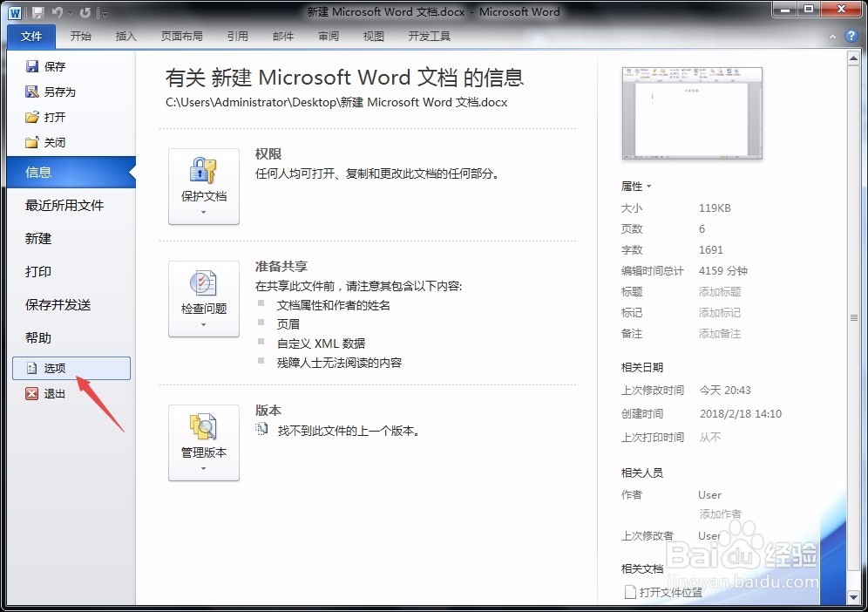Click the document preview thumbnail
The width and height of the screenshot is (868, 612).
click(692, 113)
